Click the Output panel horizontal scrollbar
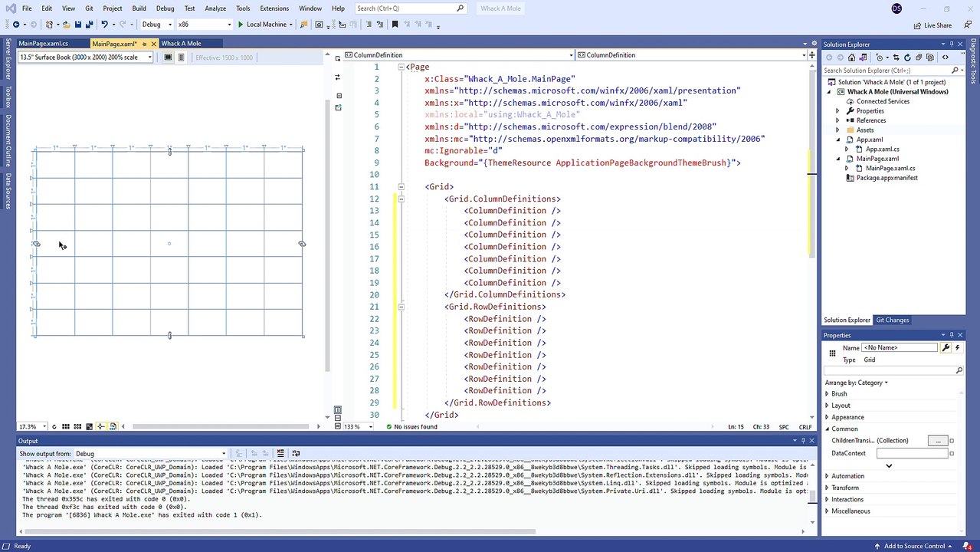Viewport: 980px width, 552px height. point(280,531)
